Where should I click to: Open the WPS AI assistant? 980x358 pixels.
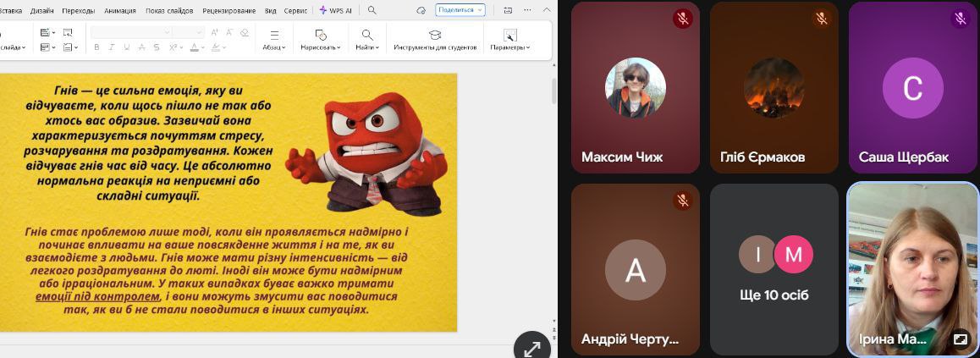click(x=337, y=10)
